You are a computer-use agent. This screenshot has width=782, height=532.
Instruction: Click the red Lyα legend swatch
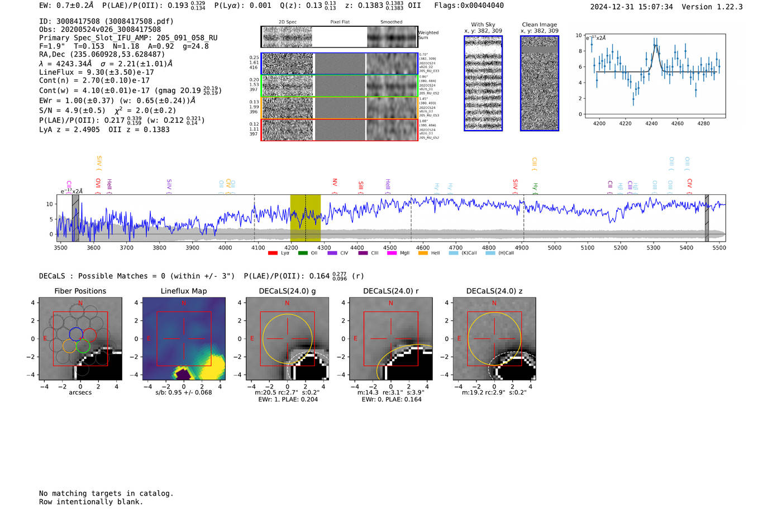(x=273, y=253)
